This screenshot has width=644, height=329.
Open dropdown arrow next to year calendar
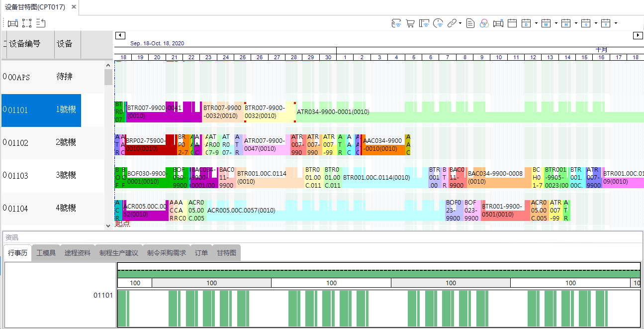coord(616,23)
